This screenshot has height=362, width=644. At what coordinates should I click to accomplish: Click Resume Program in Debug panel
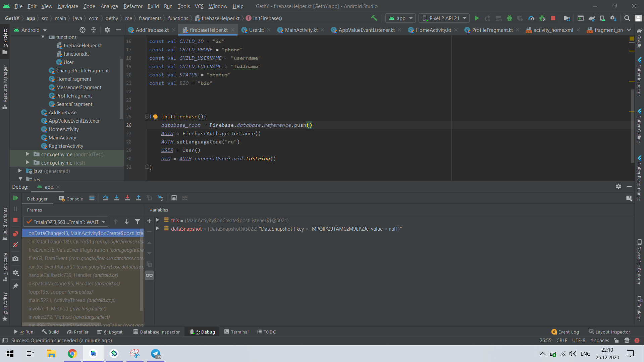point(15,198)
